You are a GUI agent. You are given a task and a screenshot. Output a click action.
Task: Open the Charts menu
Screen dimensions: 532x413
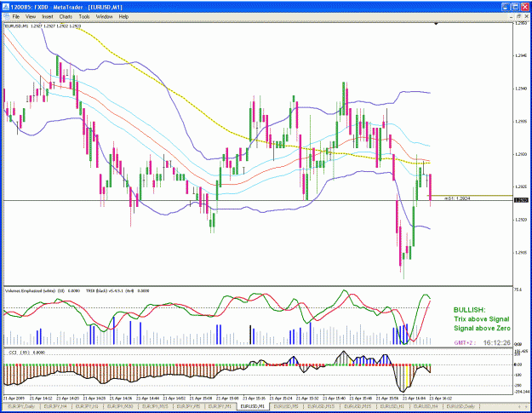(x=66, y=16)
